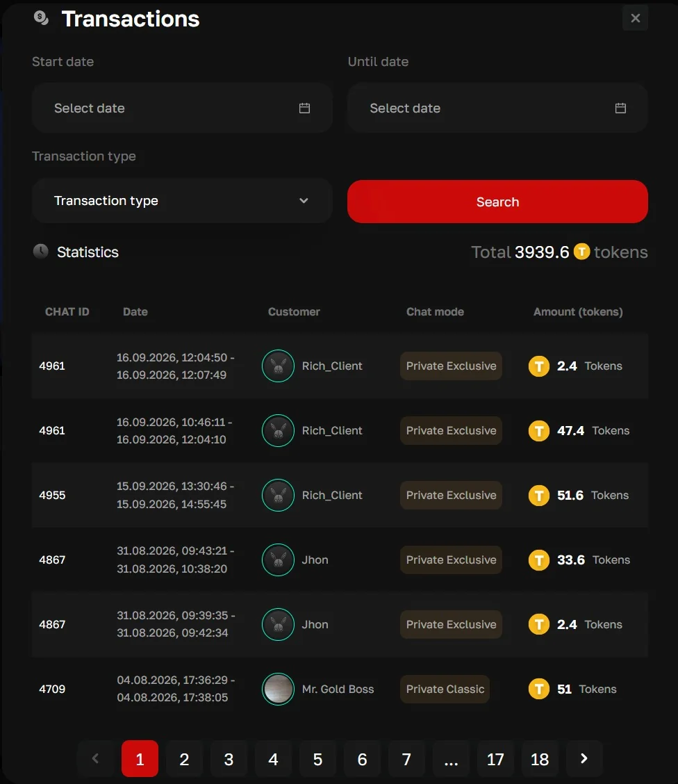Go to page 17
The width and height of the screenshot is (678, 784).
tap(495, 758)
